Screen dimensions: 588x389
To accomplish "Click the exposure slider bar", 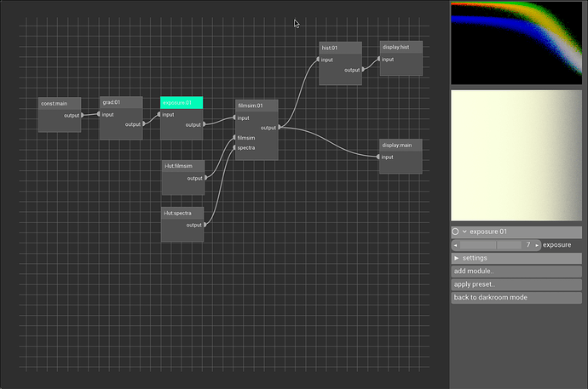I will [x=496, y=245].
